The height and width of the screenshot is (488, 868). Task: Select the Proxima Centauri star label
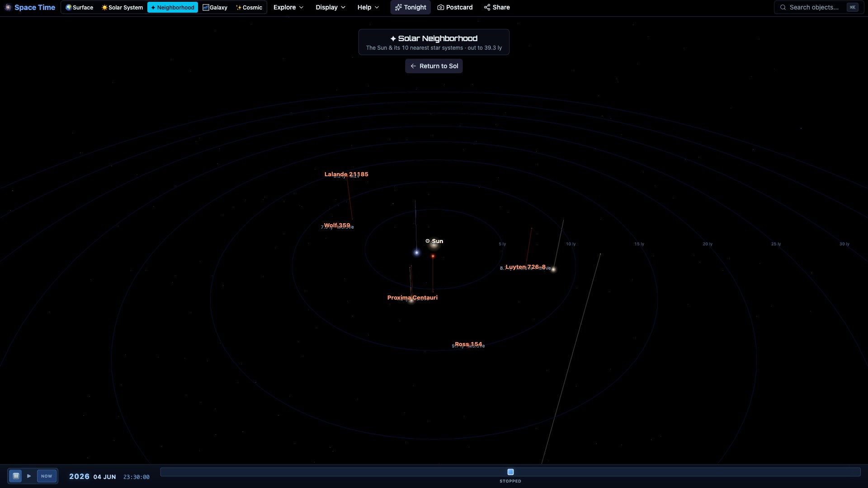coord(412,297)
